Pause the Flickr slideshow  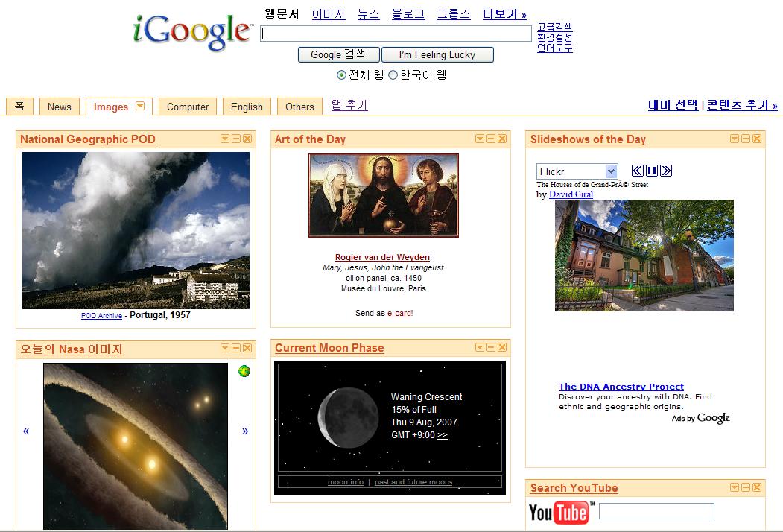tap(652, 171)
